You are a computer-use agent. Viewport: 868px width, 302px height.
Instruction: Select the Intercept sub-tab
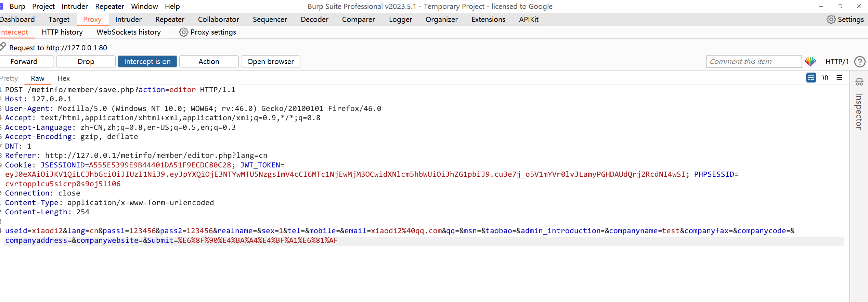(x=14, y=32)
